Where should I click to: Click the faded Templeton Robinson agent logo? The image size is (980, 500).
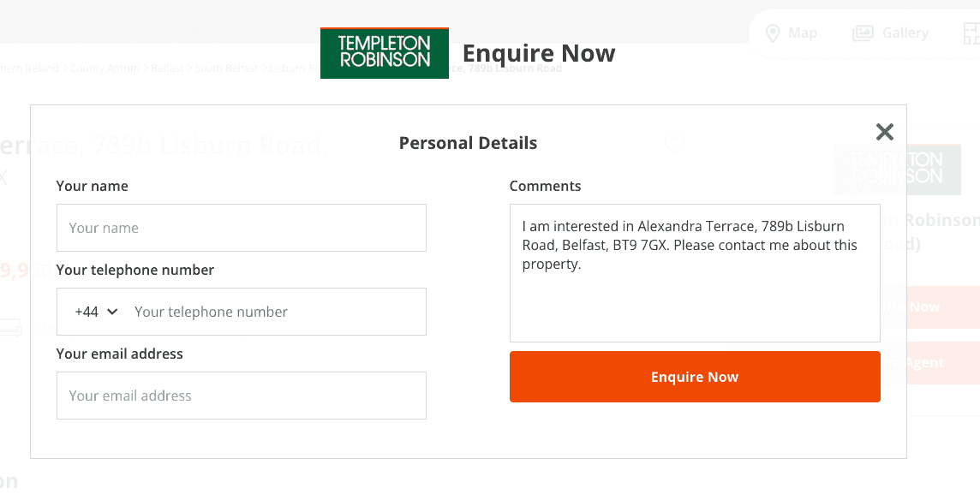click(887, 168)
